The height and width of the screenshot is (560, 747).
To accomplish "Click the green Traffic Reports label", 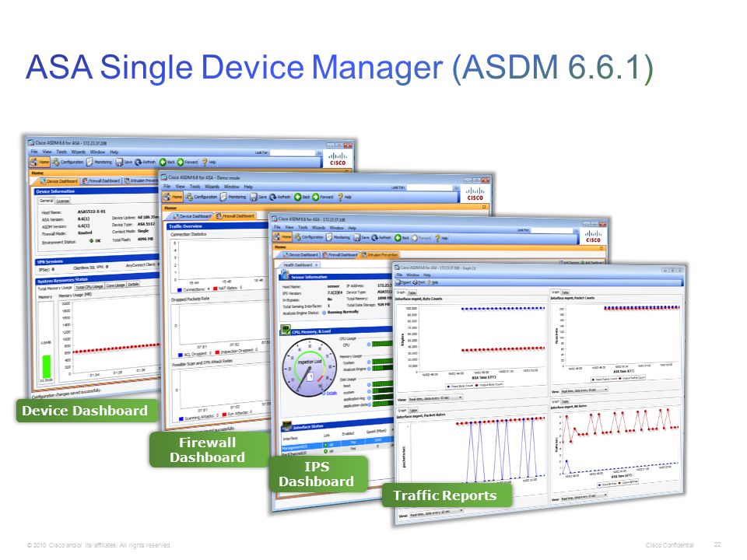I will pos(446,495).
